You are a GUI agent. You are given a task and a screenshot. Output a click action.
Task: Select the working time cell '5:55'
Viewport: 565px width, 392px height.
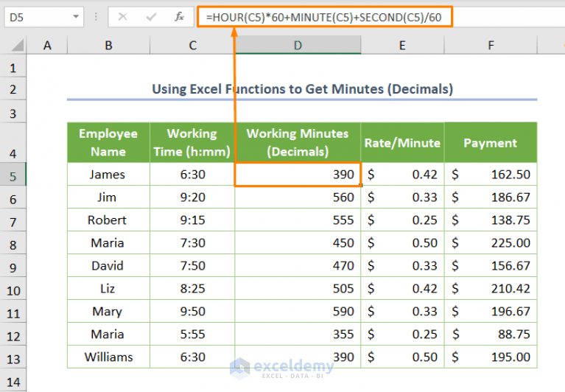[x=192, y=334]
